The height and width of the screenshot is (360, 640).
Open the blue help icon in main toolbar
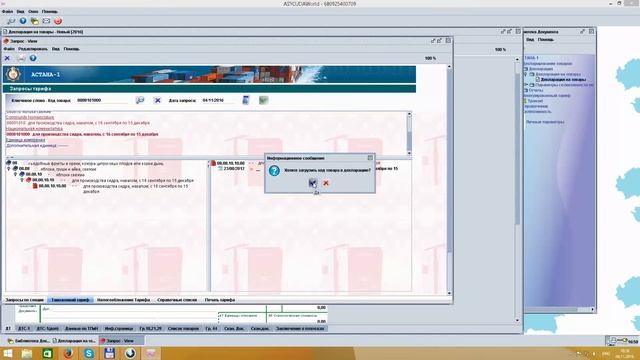(x=23, y=21)
